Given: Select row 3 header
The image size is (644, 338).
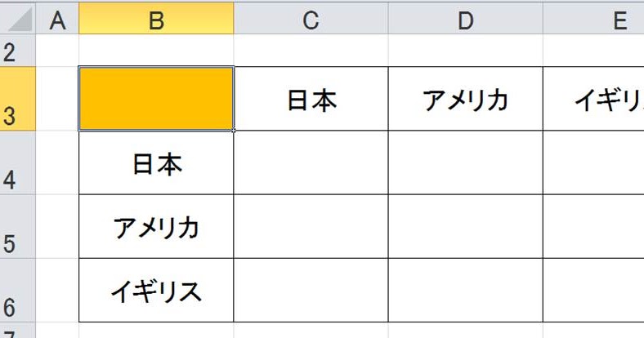Looking at the screenshot, I should point(18,99).
